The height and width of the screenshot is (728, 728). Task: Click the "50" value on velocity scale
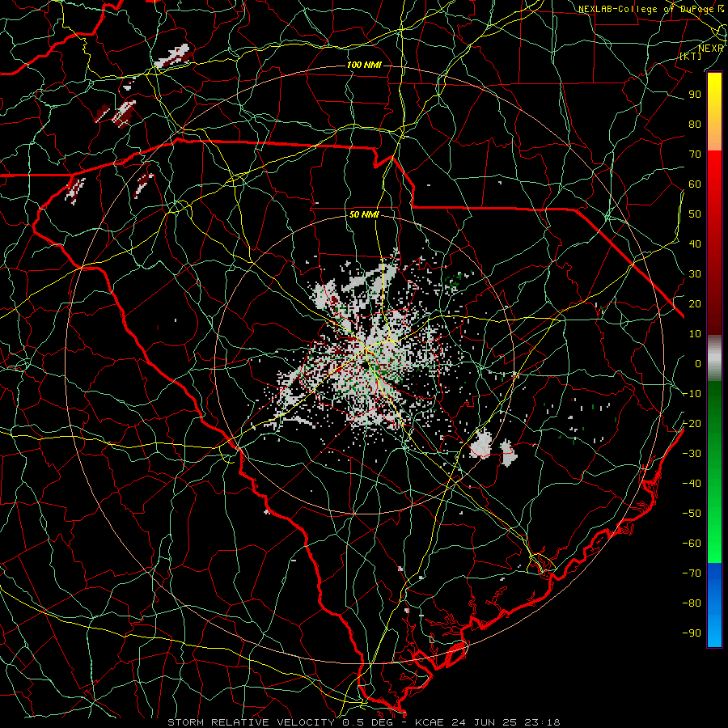click(695, 214)
